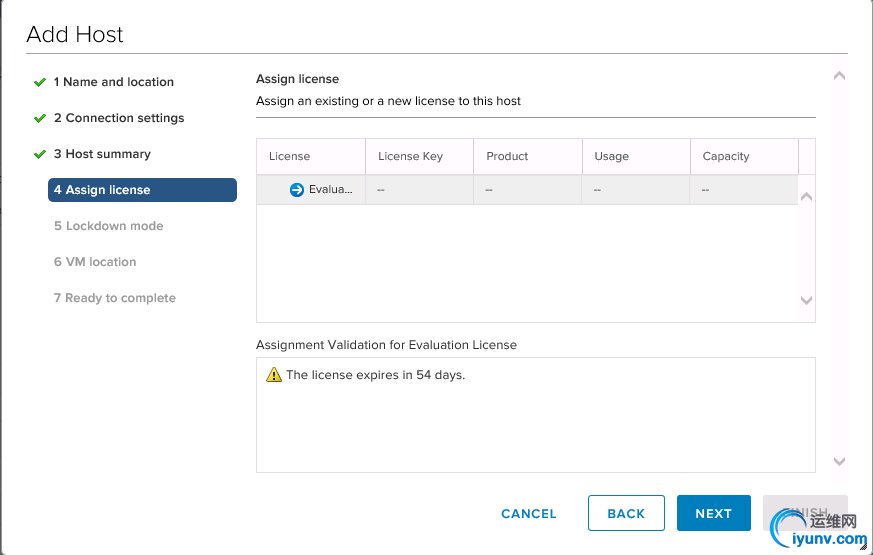
Task: Sort by Capacity column header
Action: (726, 156)
